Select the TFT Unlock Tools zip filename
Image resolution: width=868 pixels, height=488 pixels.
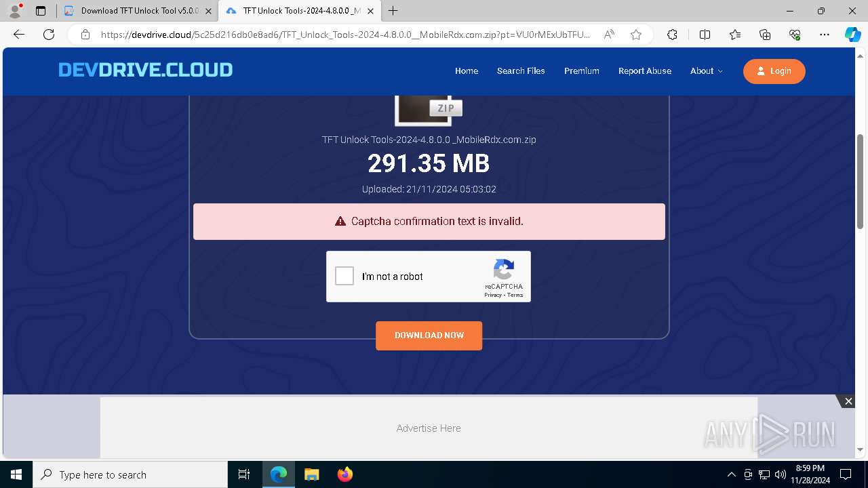(x=429, y=140)
